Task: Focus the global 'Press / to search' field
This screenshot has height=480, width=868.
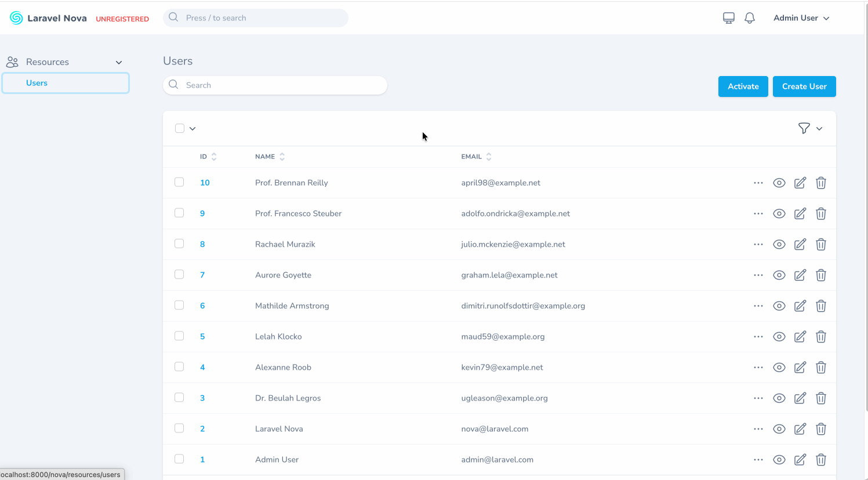Action: click(x=256, y=18)
